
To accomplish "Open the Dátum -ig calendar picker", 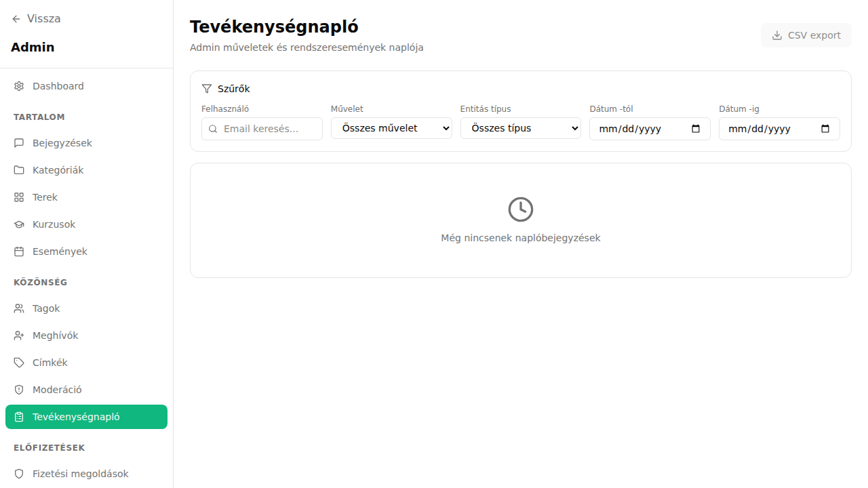I will (x=826, y=128).
